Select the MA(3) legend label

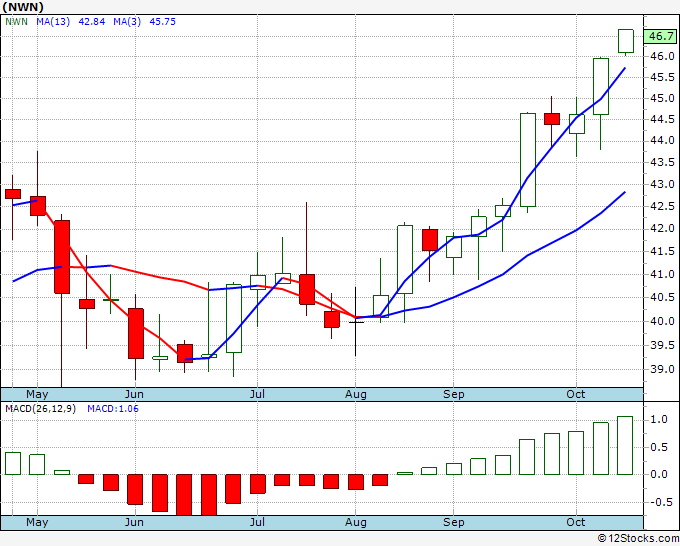127,22
